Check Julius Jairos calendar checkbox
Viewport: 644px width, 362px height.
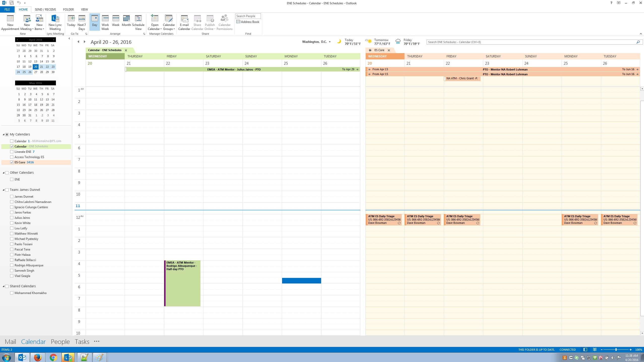(x=12, y=218)
